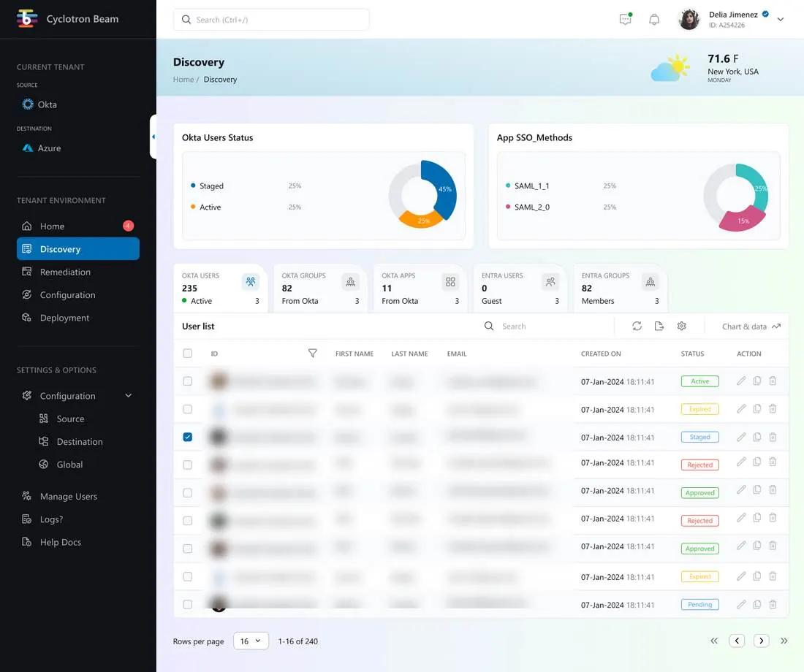Click Delia Jimenez profile avatar
Image resolution: width=804 pixels, height=672 pixels.
click(x=689, y=20)
